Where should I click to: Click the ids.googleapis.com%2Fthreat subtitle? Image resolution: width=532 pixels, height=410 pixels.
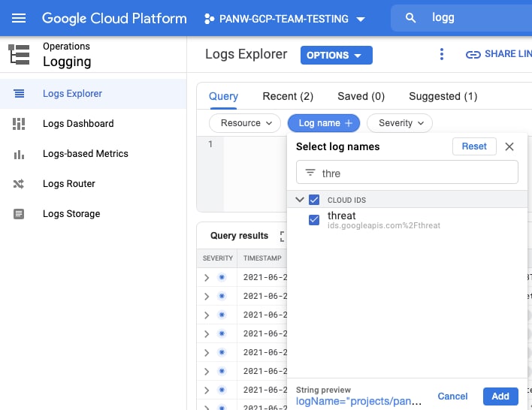point(384,225)
